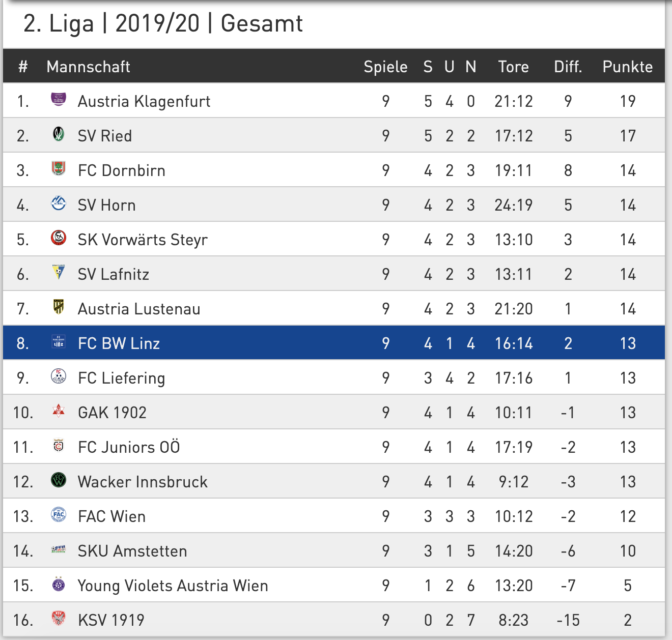Select the GAK 1902 logo
This screenshot has height=640, width=672.
tap(59, 410)
